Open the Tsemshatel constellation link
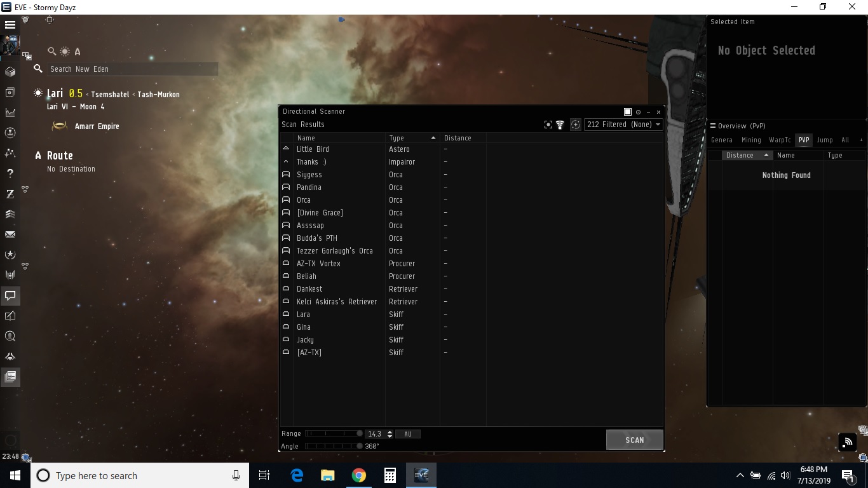 pos(110,94)
